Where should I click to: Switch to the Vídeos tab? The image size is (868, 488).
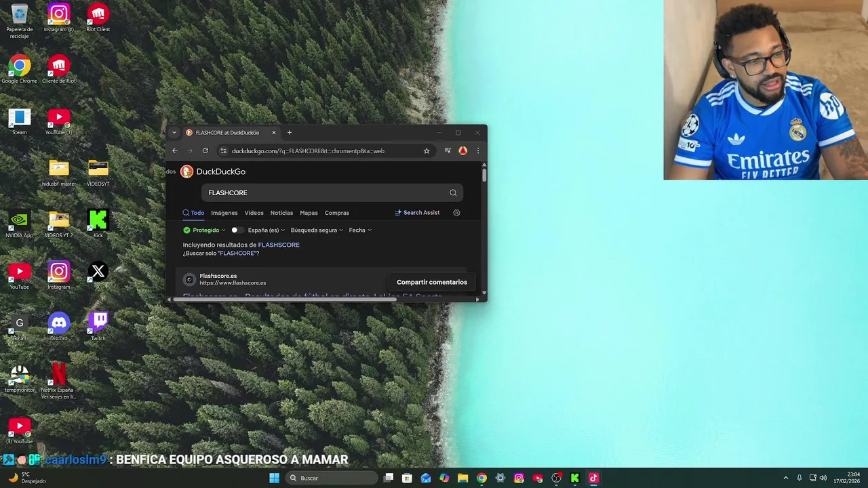(x=254, y=213)
